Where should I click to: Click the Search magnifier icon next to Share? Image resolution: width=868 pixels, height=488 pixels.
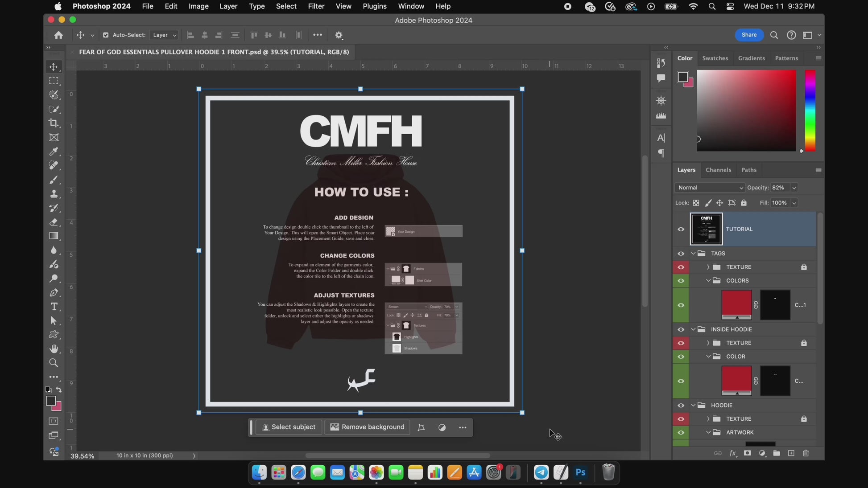774,35
